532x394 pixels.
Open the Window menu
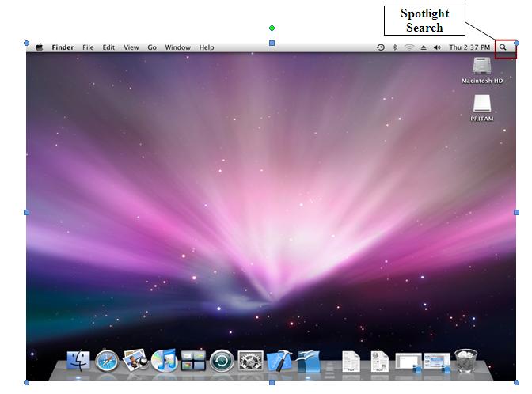(178, 47)
